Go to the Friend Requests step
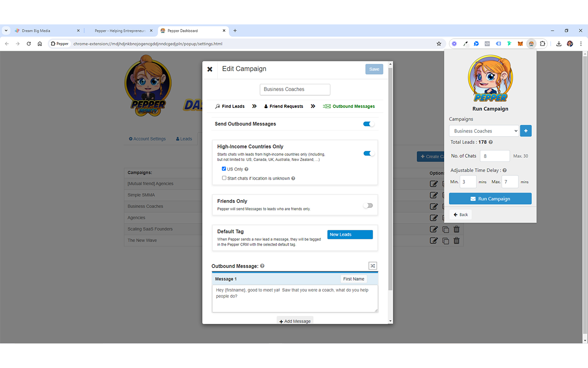 pos(283,106)
